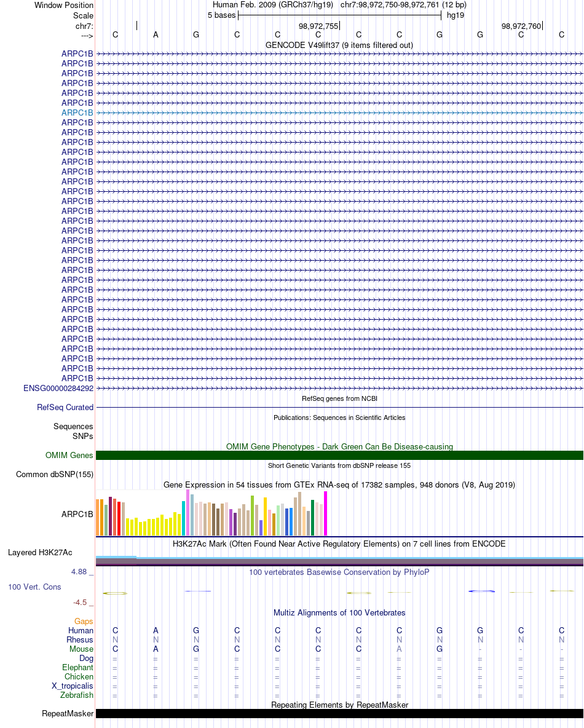Image resolution: width=584 pixels, height=728 pixels.
Task: Open the OMIM Gene Phenotypes track title
Action: pyautogui.click(x=339, y=446)
